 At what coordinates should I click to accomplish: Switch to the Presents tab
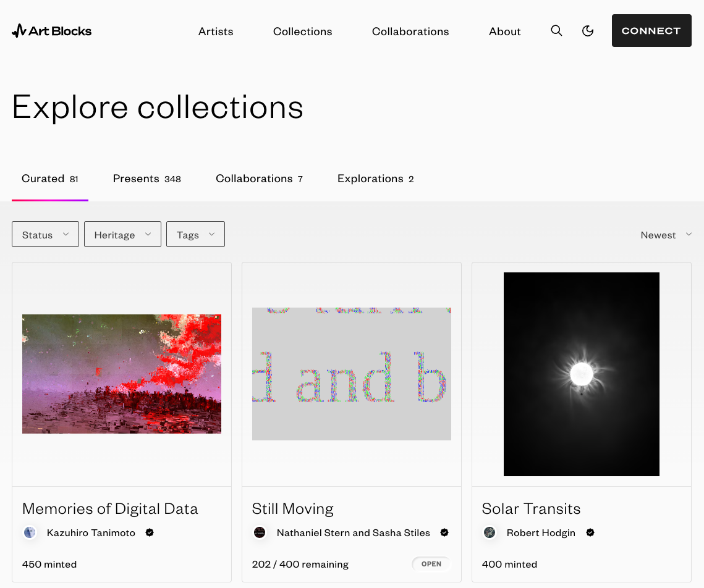coord(146,179)
